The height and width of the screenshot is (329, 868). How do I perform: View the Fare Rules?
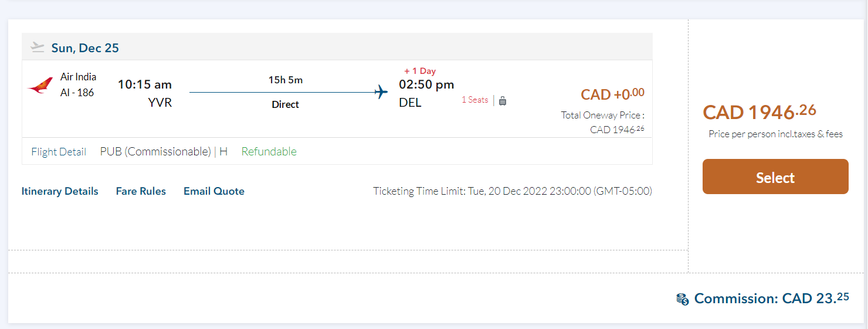tap(141, 191)
